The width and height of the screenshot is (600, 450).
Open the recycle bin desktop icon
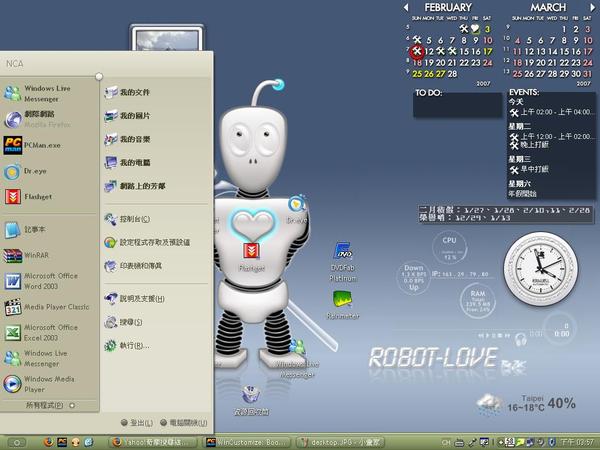coord(251,400)
